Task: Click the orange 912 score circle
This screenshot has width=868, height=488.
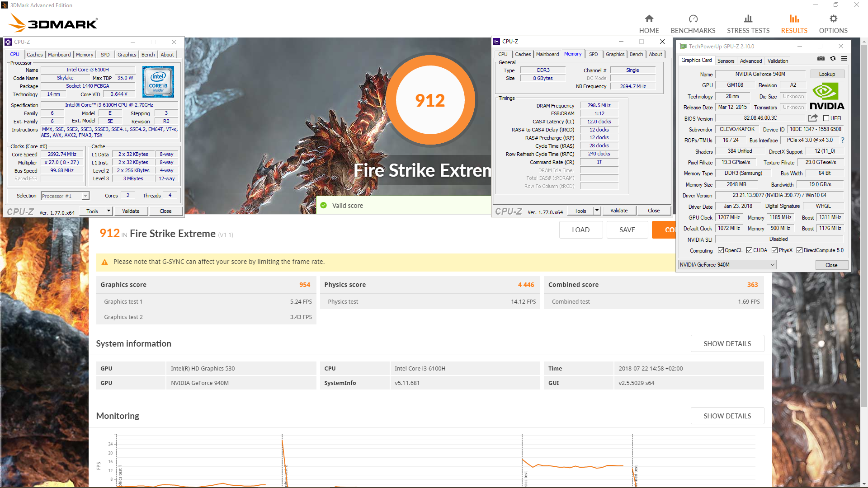Action: pyautogui.click(x=430, y=100)
